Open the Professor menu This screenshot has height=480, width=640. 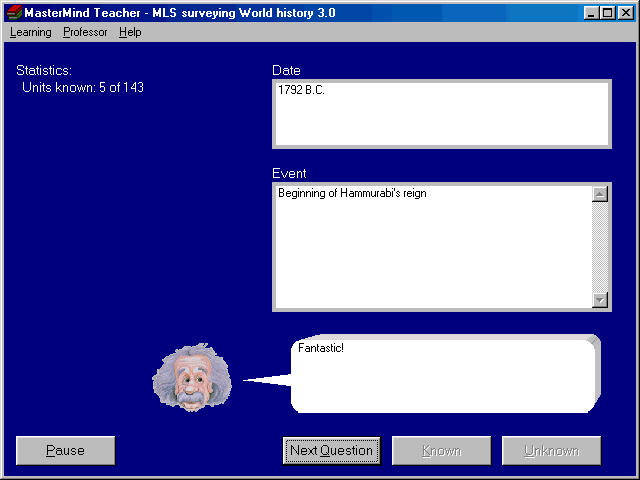[85, 32]
